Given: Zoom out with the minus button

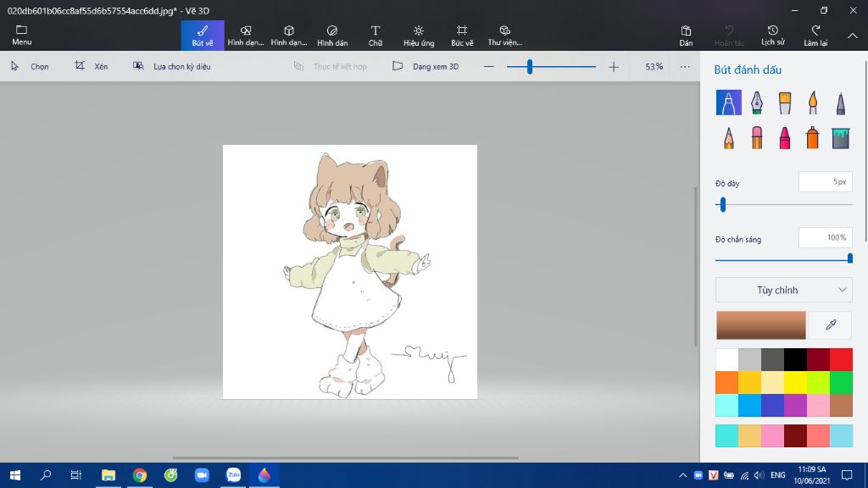Looking at the screenshot, I should pos(488,66).
